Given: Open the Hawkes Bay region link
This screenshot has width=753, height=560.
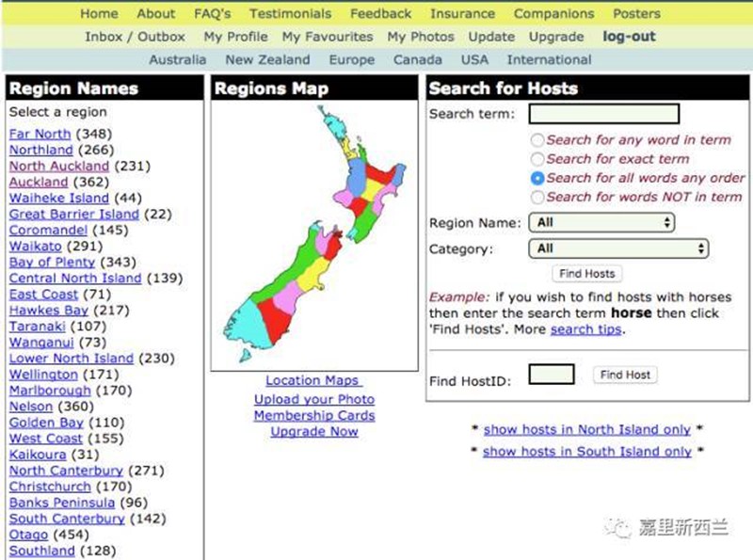Looking at the screenshot, I should coord(49,311).
